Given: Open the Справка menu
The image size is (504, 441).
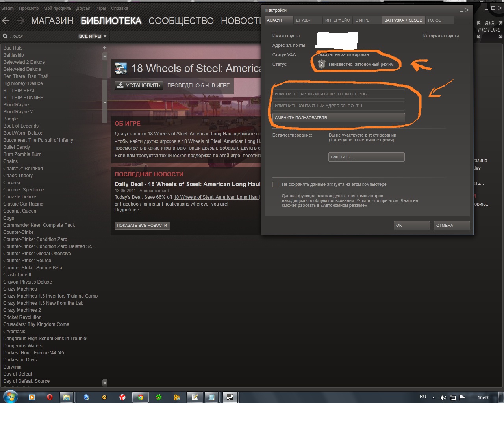Looking at the screenshot, I should click(x=119, y=8).
